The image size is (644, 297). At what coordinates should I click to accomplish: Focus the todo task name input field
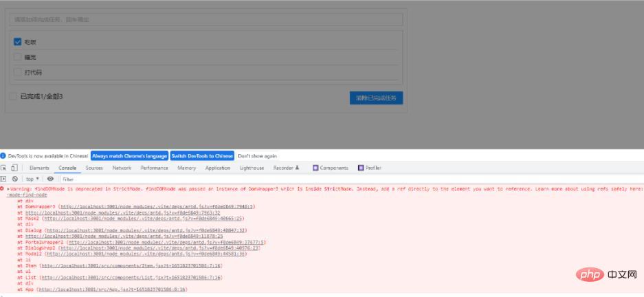[x=206, y=19]
